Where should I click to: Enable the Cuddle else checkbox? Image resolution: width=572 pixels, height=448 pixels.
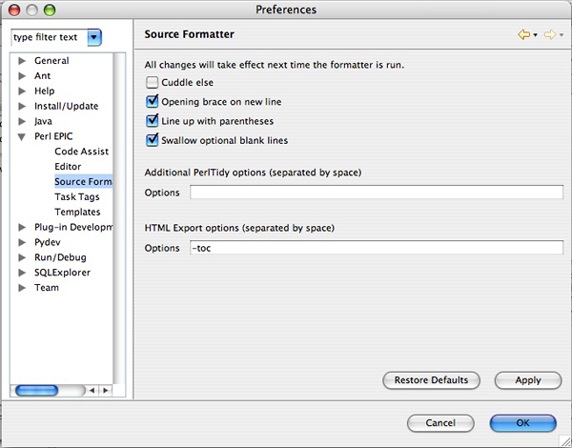[152, 82]
